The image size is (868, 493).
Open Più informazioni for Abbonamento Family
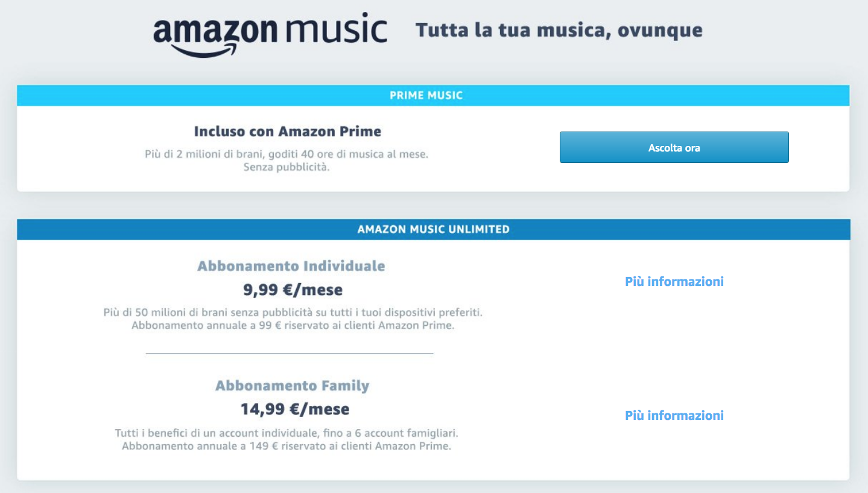pyautogui.click(x=674, y=415)
